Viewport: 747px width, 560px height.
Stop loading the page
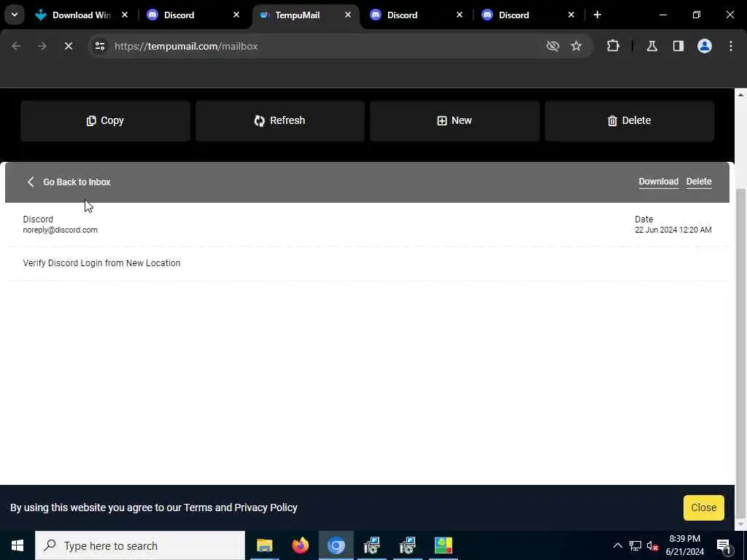click(x=68, y=46)
